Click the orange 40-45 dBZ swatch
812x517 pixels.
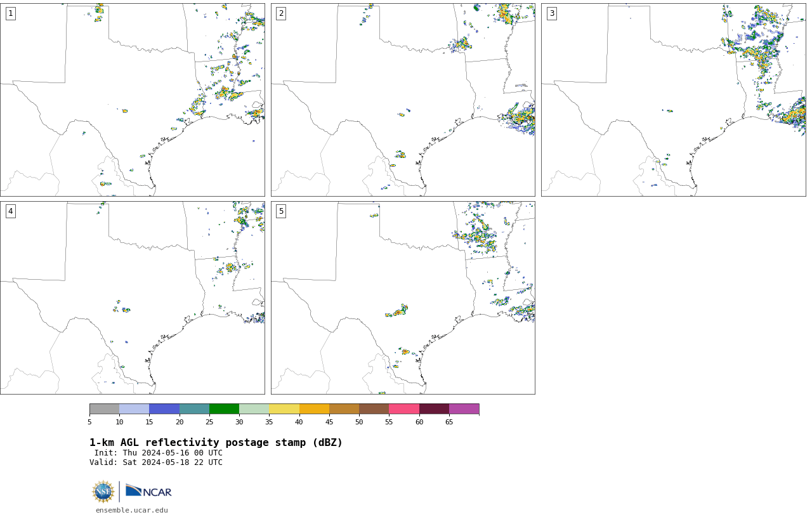[x=314, y=409]
